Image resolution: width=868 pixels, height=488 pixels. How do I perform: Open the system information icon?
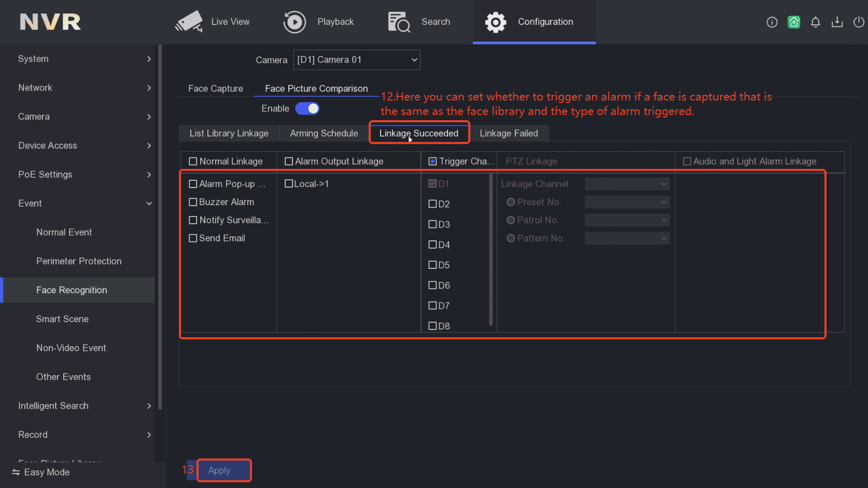(x=772, y=22)
